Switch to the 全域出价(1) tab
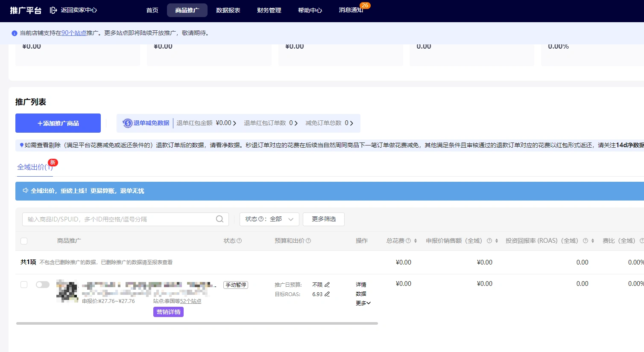Image resolution: width=644 pixels, height=352 pixels. click(x=35, y=167)
